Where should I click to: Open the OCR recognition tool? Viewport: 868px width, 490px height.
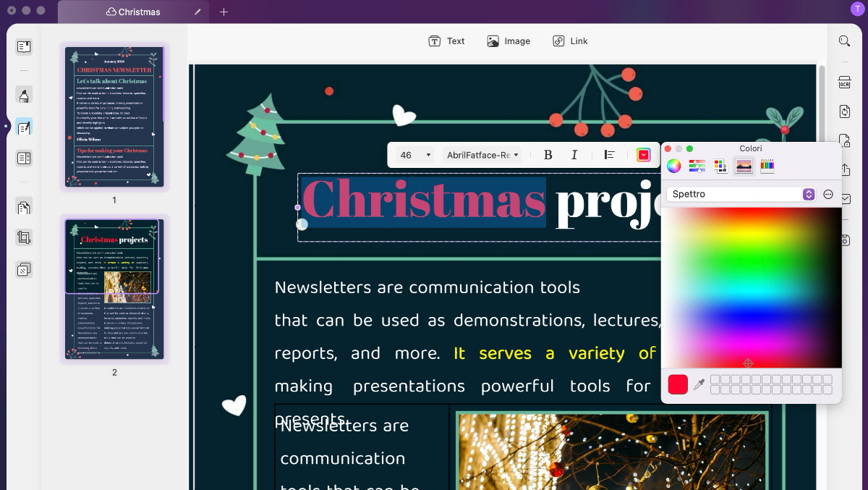(844, 82)
